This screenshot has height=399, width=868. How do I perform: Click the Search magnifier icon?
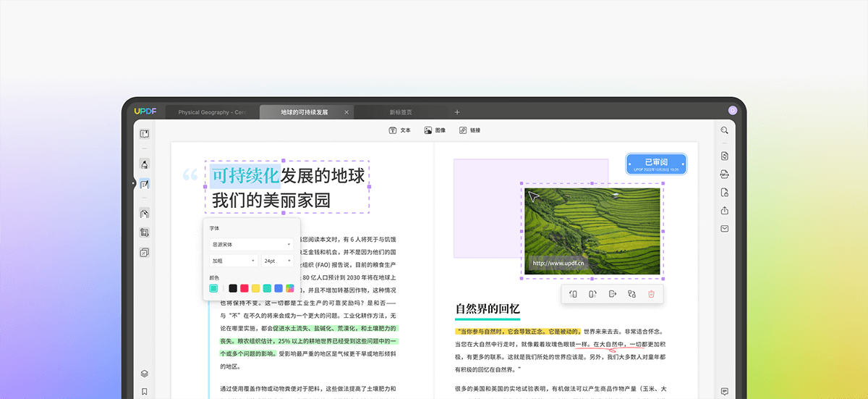(x=724, y=130)
